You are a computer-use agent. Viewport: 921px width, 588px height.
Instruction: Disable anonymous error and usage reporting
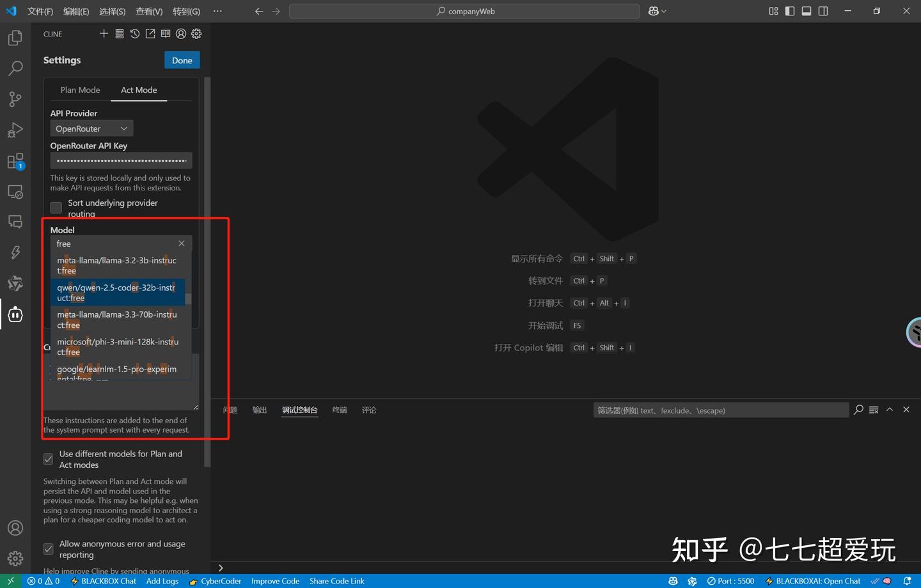[x=48, y=548]
